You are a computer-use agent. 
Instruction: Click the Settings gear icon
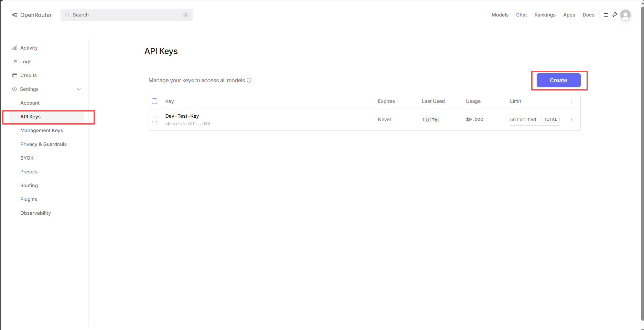tap(14, 89)
